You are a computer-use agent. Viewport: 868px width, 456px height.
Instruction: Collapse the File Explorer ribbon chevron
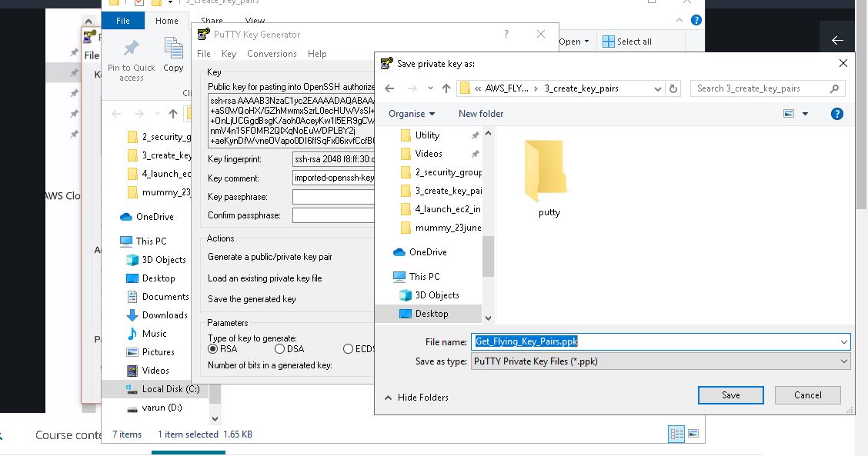pos(679,21)
